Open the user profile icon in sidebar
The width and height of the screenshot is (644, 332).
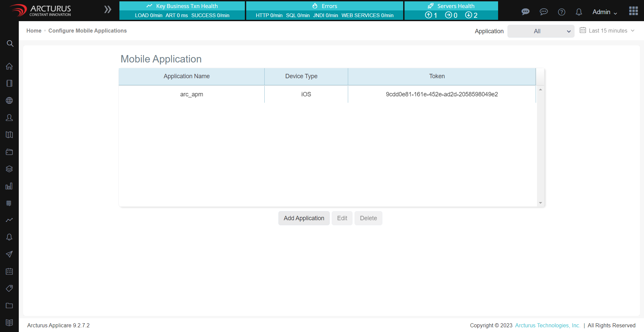[9, 118]
